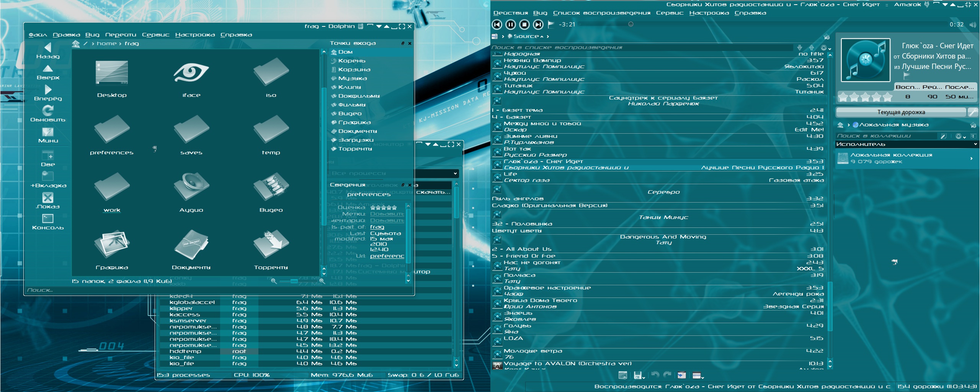Image resolution: width=980 pixels, height=392 pixels.
Task: Click the playlist bookmark star icon next to Source row
Action: click(x=826, y=37)
